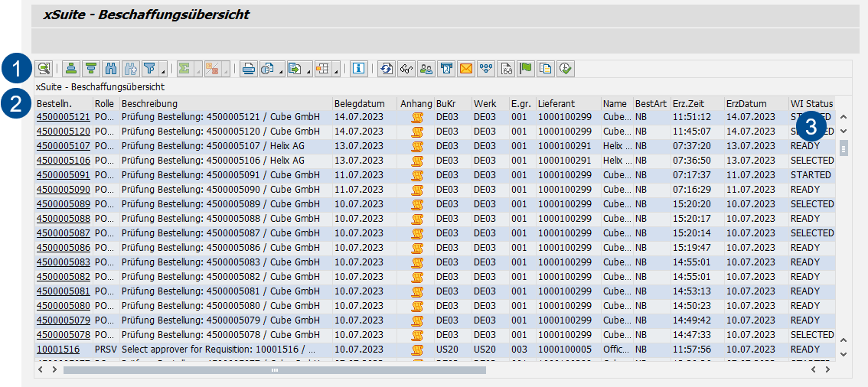
Task: Click the vertical scrollbar thumb
Action: (844, 148)
